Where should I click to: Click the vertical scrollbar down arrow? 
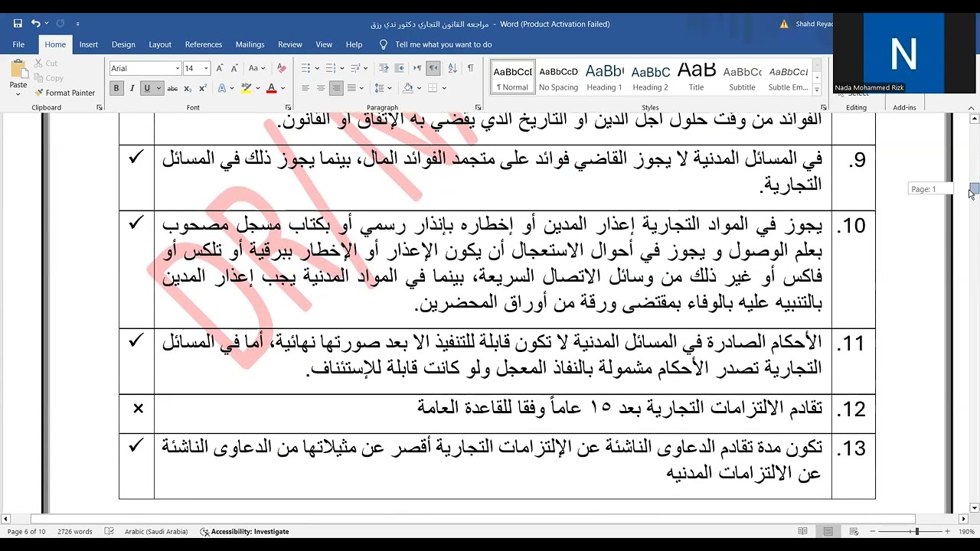pyautogui.click(x=974, y=507)
